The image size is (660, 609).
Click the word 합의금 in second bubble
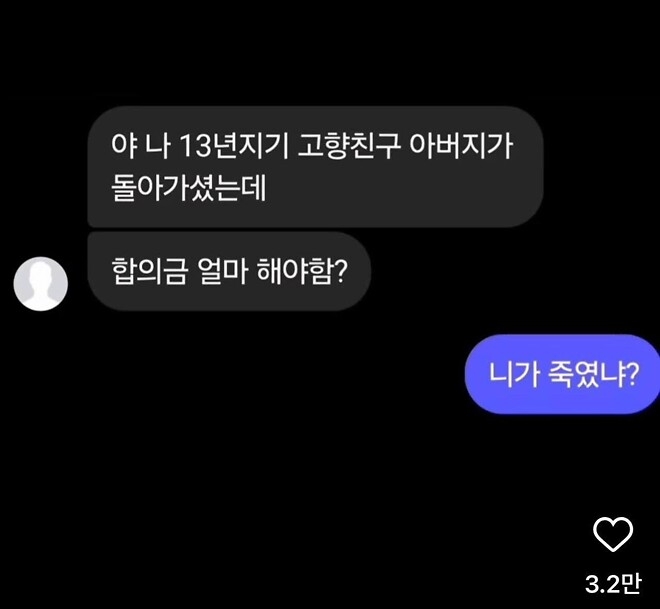[x=149, y=271]
